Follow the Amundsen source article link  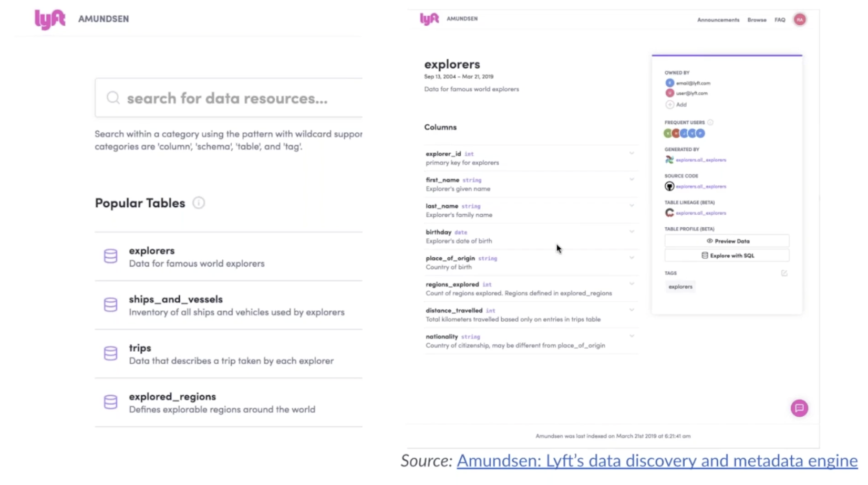(x=657, y=461)
